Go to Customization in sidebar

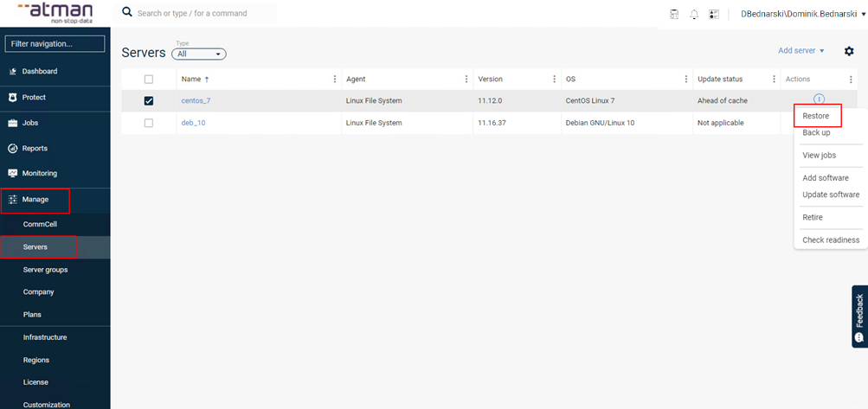click(x=47, y=405)
